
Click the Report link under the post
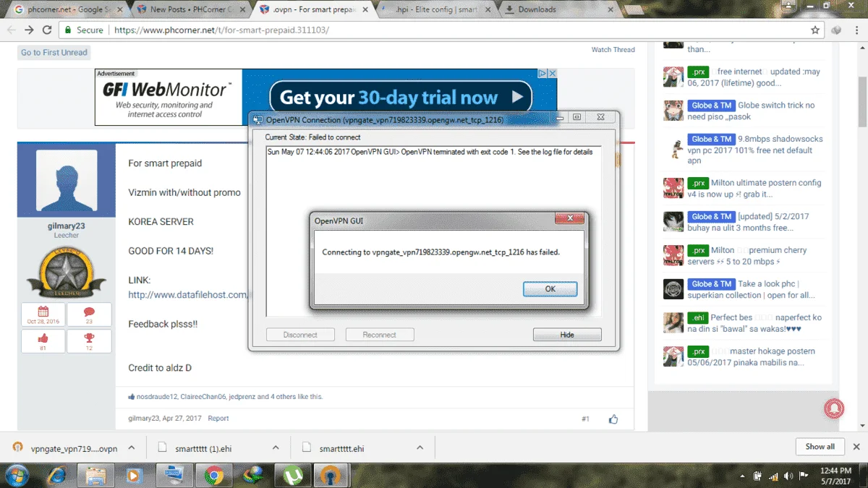pyautogui.click(x=218, y=419)
